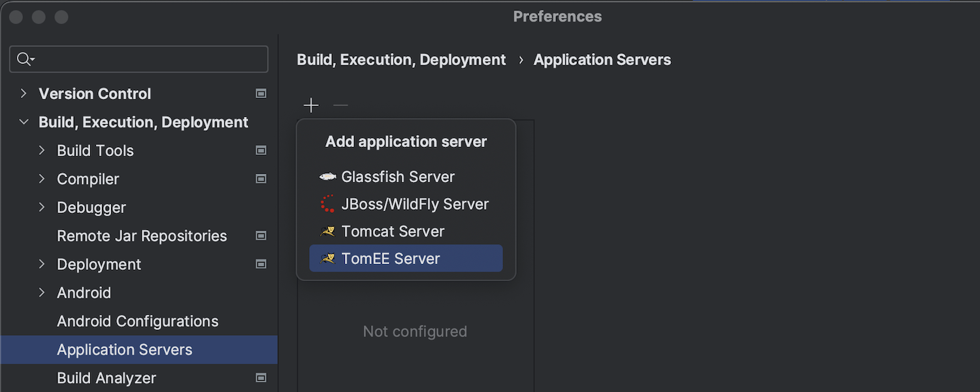Screen dimensions: 980x392
Task: Click the Tomcat Server cat icon
Action: pyautogui.click(x=327, y=232)
